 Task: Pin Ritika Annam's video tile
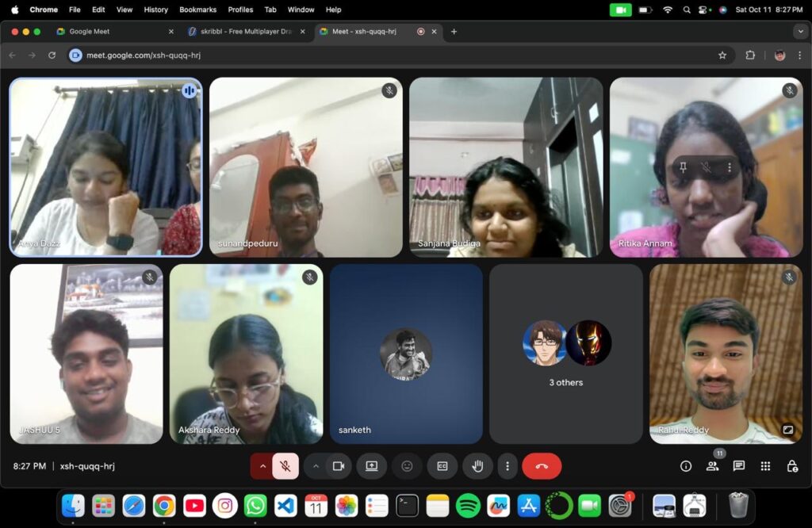[x=682, y=167]
